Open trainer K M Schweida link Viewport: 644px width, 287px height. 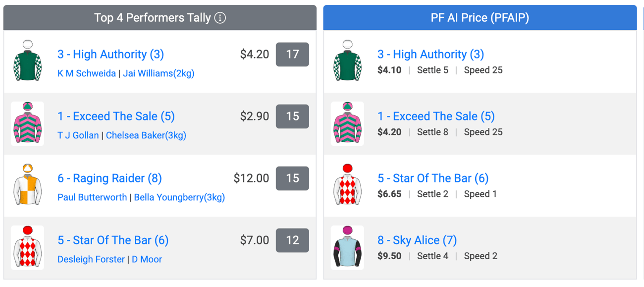point(87,73)
